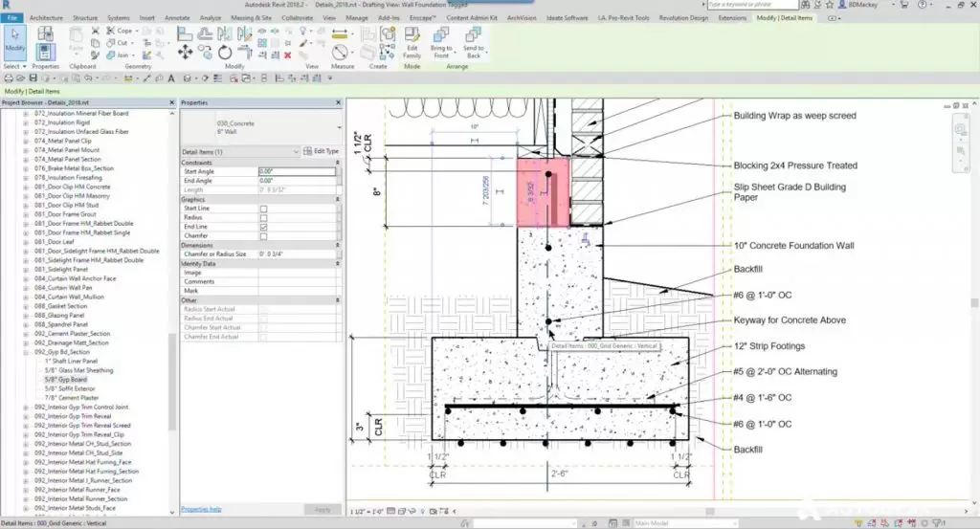Open the Annotate ribbon tab
980x529 pixels.
coord(177,17)
